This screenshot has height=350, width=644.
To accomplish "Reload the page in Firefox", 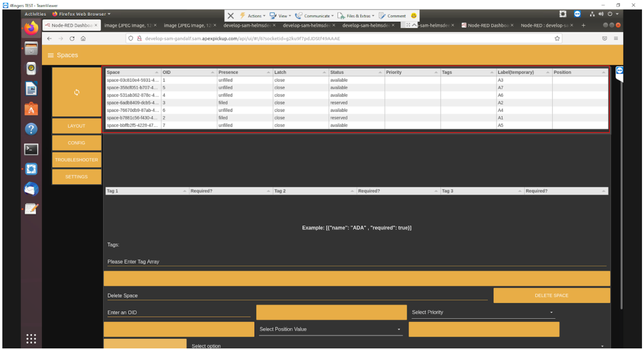I will 72,39.
